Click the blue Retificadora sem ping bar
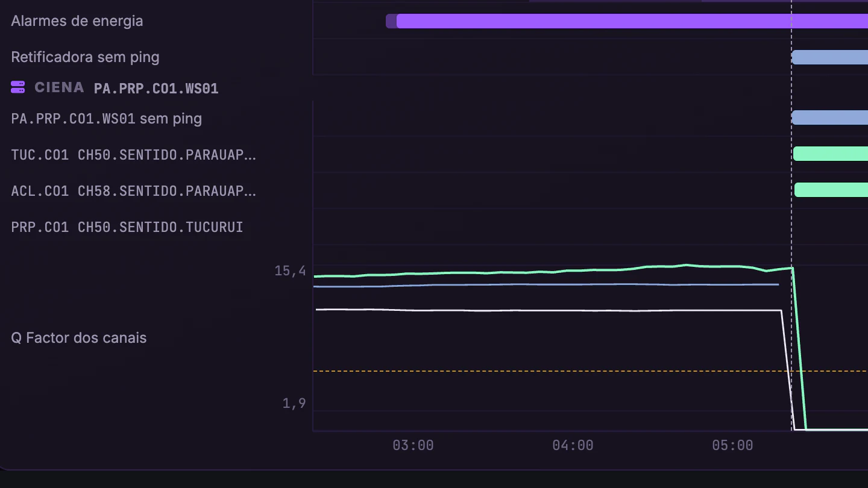 [x=830, y=57]
